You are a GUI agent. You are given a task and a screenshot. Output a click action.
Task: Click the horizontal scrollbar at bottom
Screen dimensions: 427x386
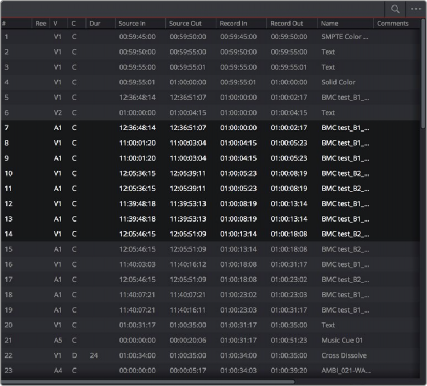147,382
